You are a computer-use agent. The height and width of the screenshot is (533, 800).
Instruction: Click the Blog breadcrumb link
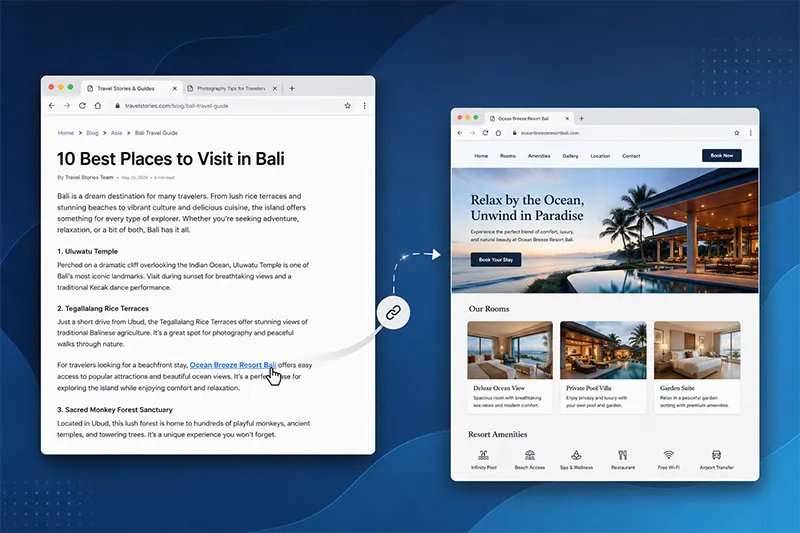tap(92, 133)
